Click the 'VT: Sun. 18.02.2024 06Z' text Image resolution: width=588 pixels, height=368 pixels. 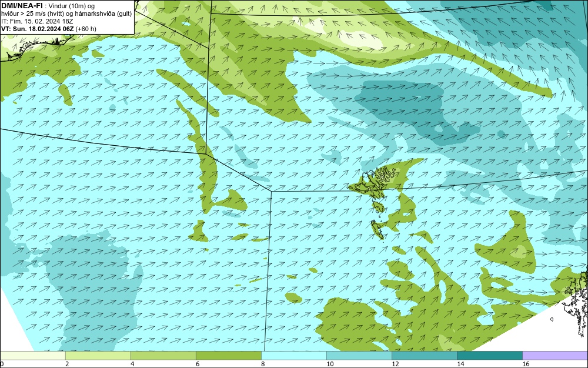pos(38,29)
